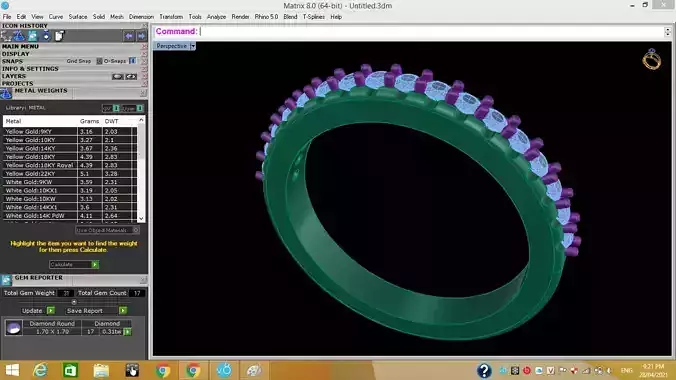Click the second icon in the Layers bar
The width and height of the screenshot is (676, 380).
coord(131,76)
